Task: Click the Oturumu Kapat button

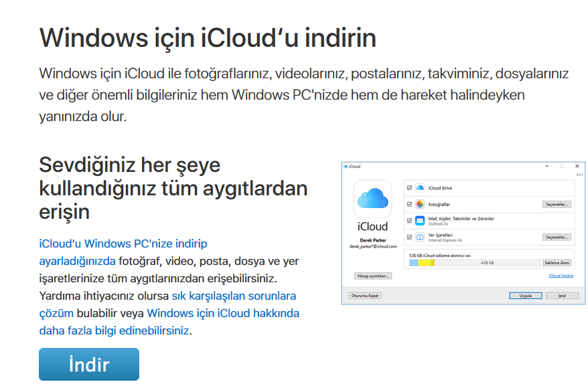Action: click(x=365, y=296)
